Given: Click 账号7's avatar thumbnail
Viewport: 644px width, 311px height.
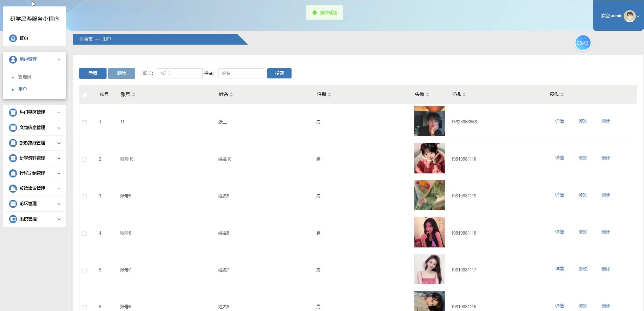Looking at the screenshot, I should point(430,269).
